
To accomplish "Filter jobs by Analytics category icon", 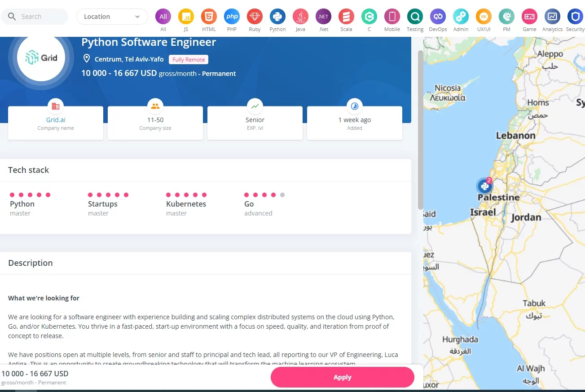I will pos(552,17).
